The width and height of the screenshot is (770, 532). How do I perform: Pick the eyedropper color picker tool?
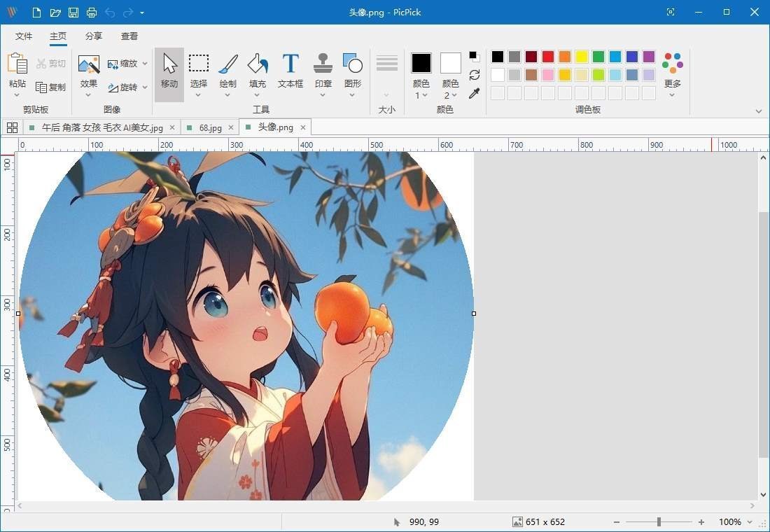pos(475,93)
